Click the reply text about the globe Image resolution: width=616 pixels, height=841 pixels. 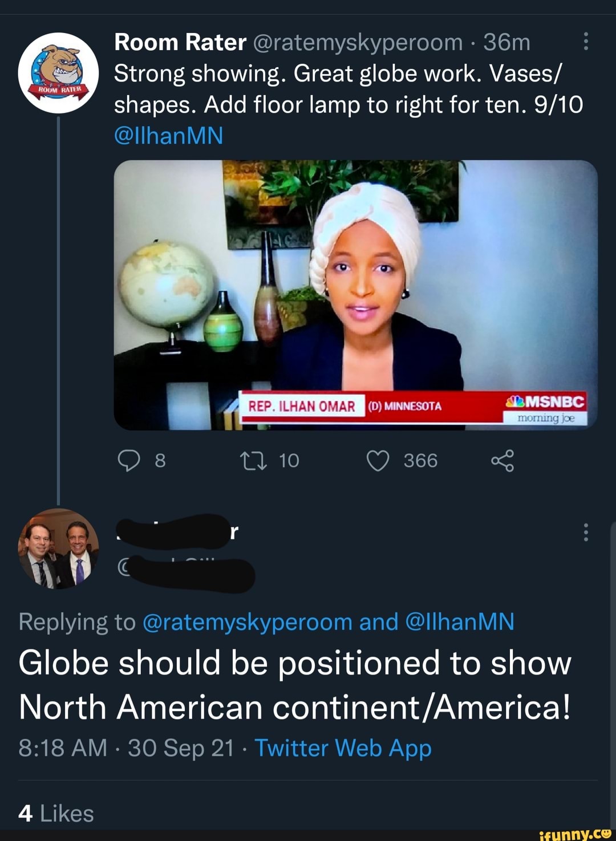[294, 685]
